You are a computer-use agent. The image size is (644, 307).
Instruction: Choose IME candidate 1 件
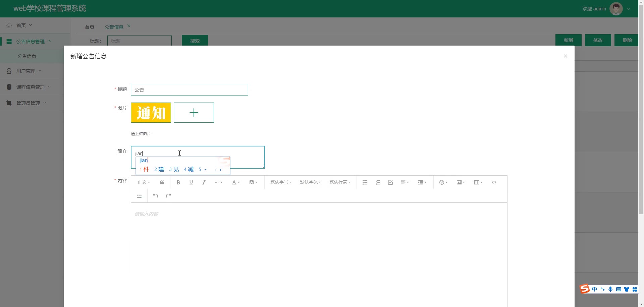coord(145,170)
